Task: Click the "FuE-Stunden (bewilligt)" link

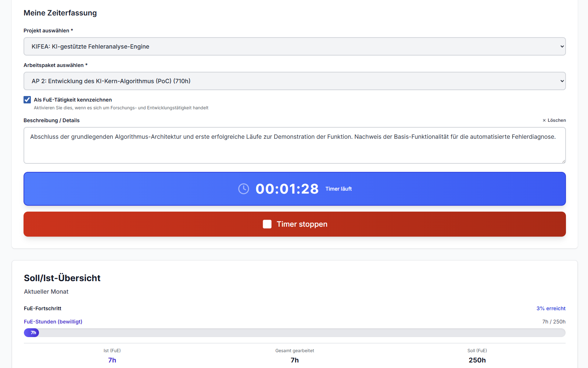Action: click(x=53, y=321)
